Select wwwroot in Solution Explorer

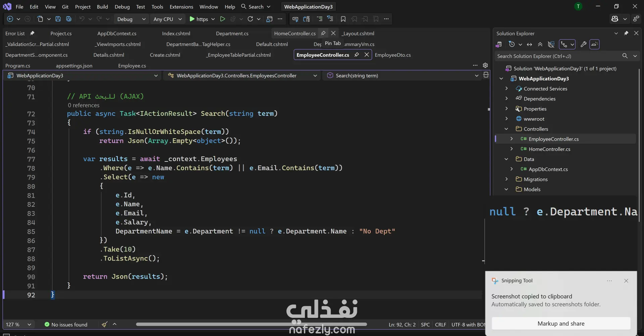pyautogui.click(x=534, y=119)
